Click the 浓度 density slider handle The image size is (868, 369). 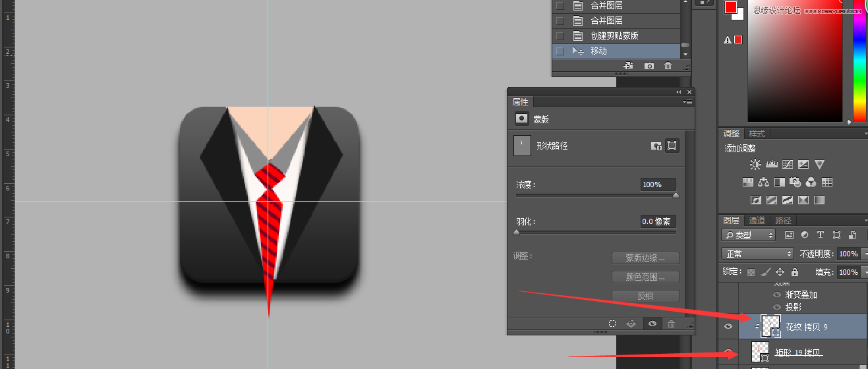tap(676, 195)
